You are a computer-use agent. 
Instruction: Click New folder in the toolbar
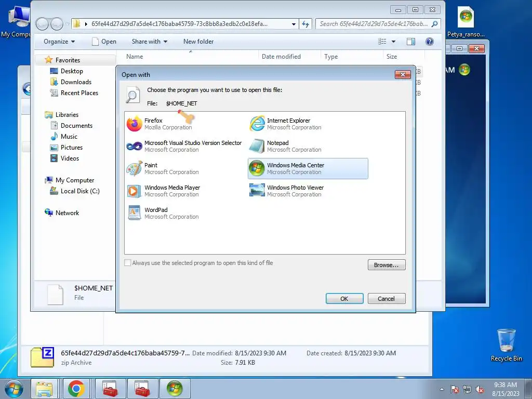198,42
